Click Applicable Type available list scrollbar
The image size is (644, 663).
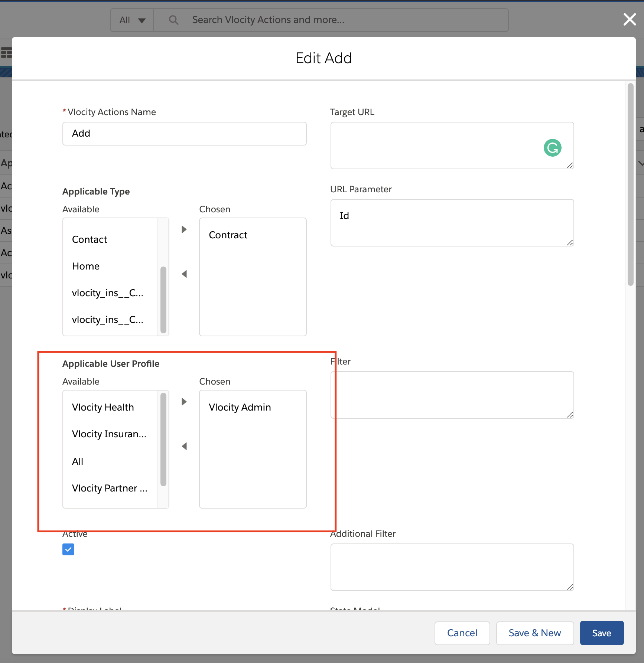(x=163, y=300)
